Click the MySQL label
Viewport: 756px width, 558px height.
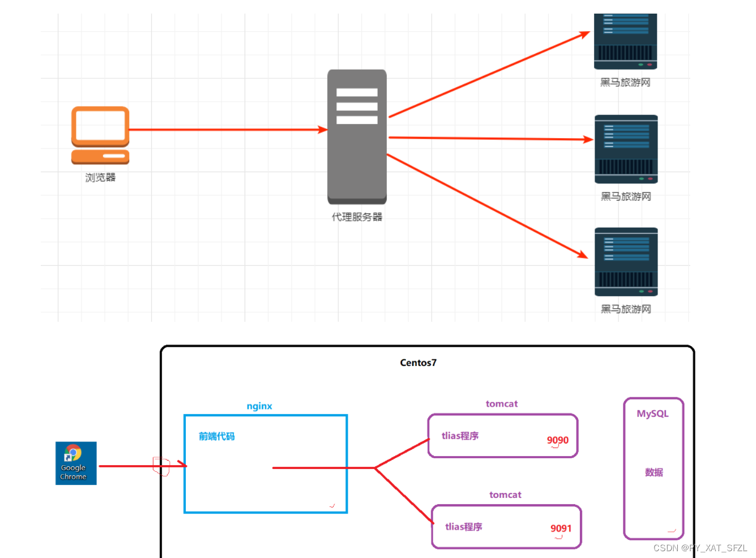(x=652, y=414)
